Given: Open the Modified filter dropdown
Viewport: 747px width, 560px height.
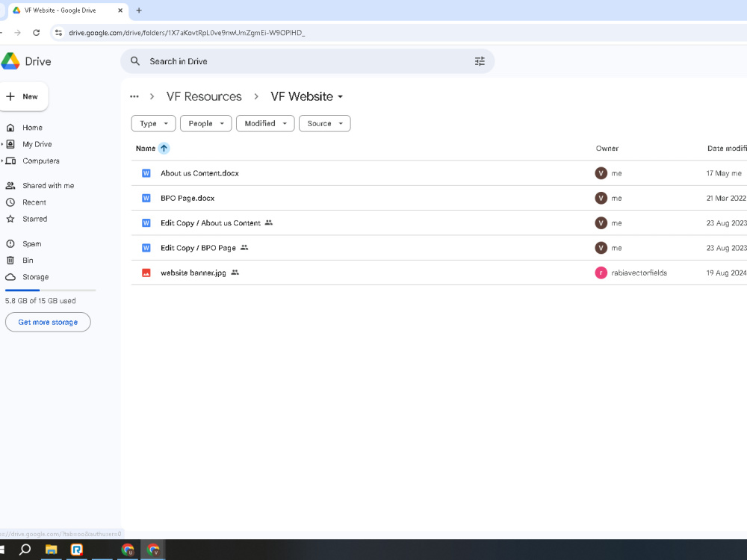Looking at the screenshot, I should (x=265, y=124).
